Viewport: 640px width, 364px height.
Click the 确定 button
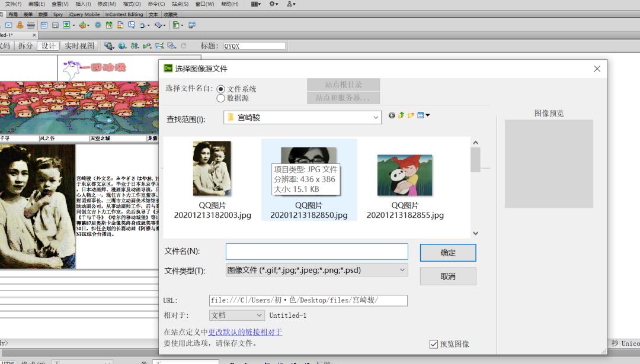[448, 253]
